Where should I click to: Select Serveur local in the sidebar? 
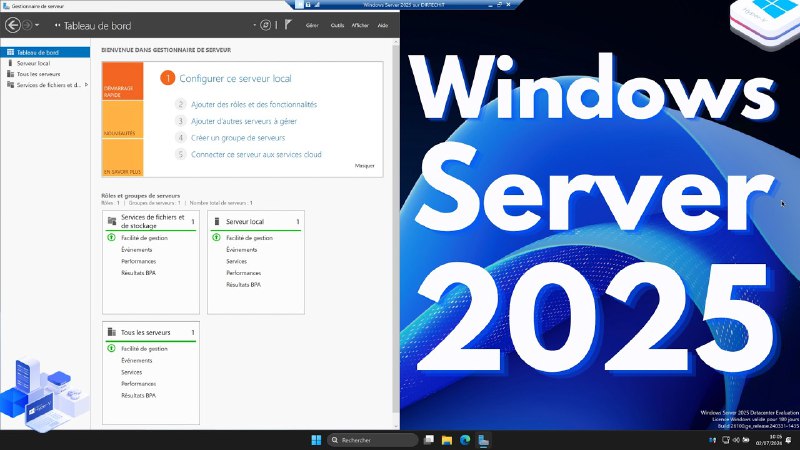(45, 63)
